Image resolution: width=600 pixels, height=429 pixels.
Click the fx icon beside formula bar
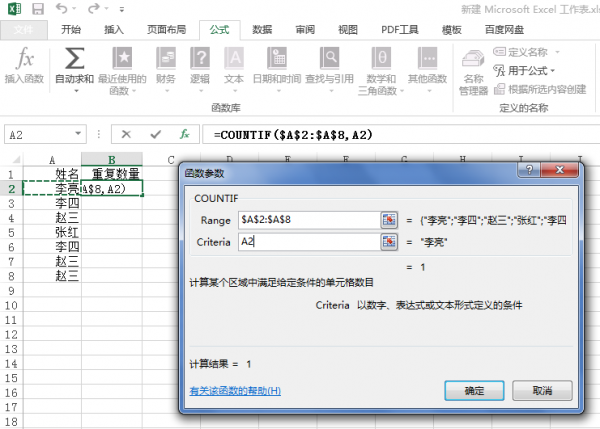coord(184,134)
